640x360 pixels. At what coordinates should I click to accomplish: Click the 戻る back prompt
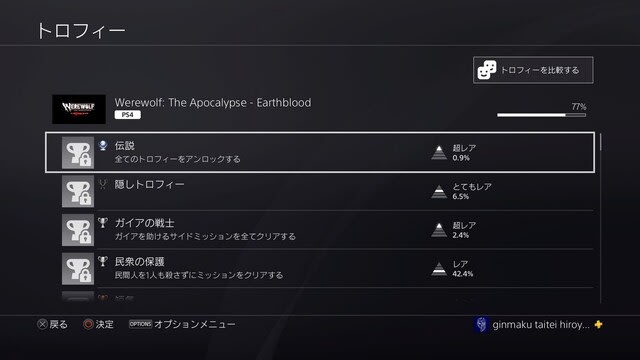pos(52,324)
